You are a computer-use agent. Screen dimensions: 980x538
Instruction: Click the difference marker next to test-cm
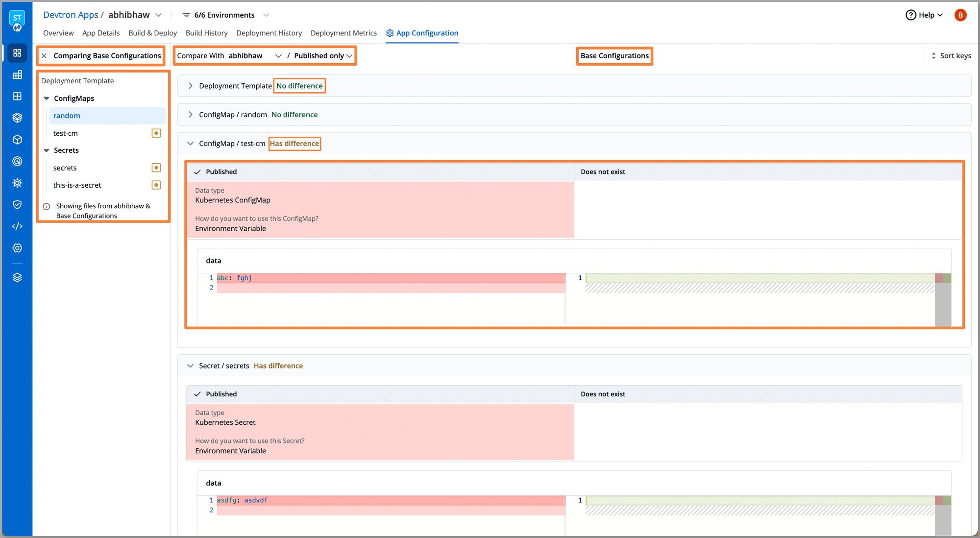156,133
